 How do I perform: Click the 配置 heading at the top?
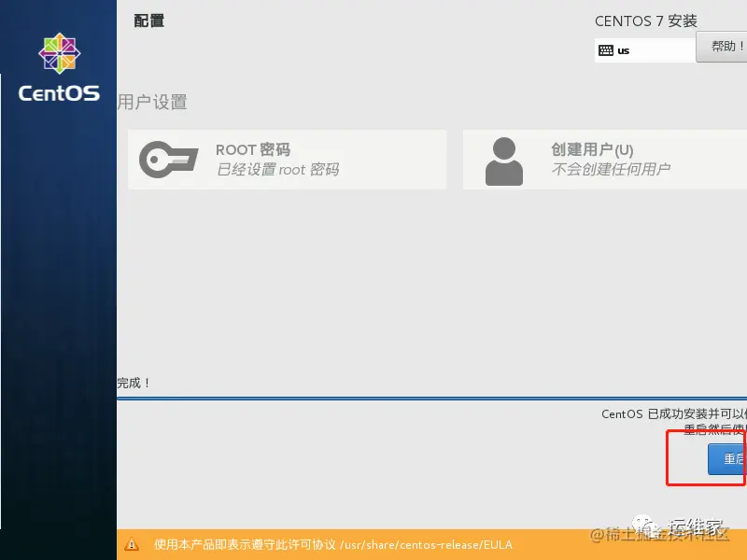pos(149,21)
